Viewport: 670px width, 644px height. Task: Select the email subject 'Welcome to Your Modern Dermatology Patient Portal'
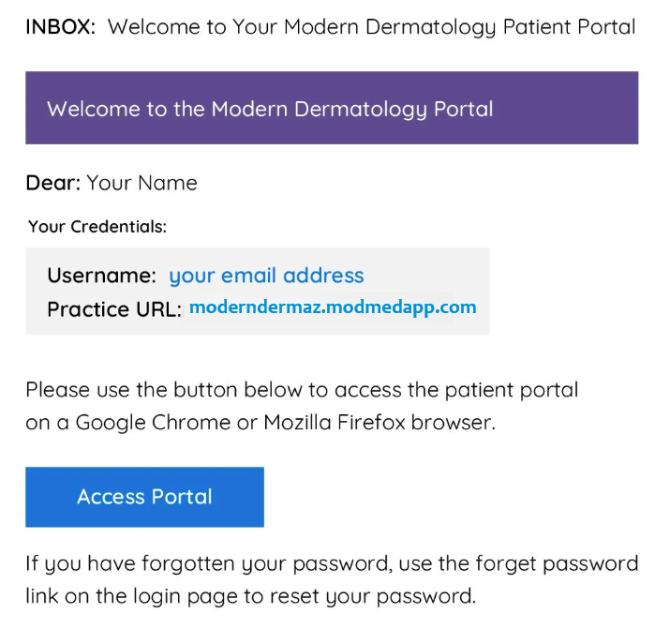[371, 27]
